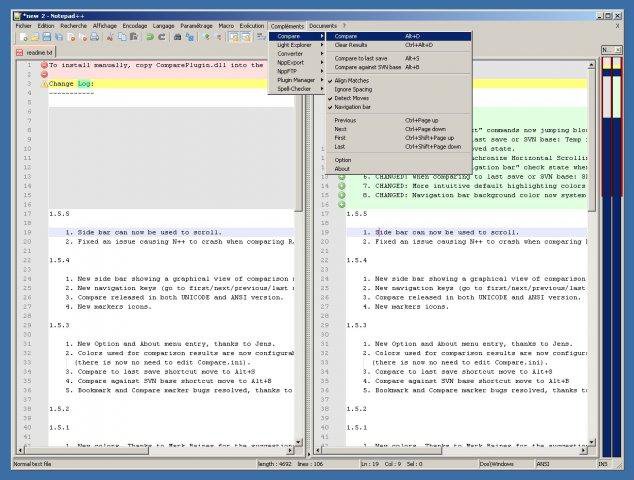Screen dimensions: 634x480
Task: Click the Print toolbar icon
Action: [x=95, y=37]
